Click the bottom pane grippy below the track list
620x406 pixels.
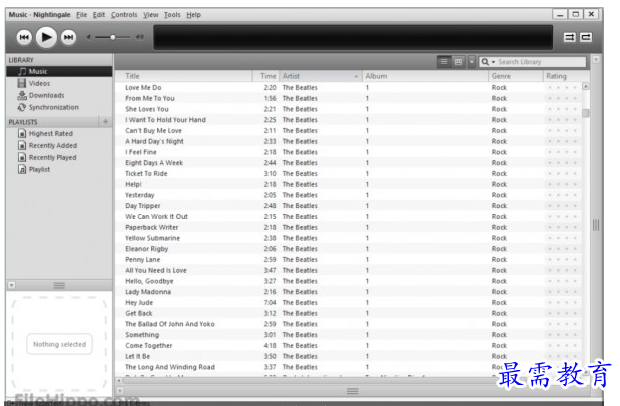pyautogui.click(x=353, y=391)
